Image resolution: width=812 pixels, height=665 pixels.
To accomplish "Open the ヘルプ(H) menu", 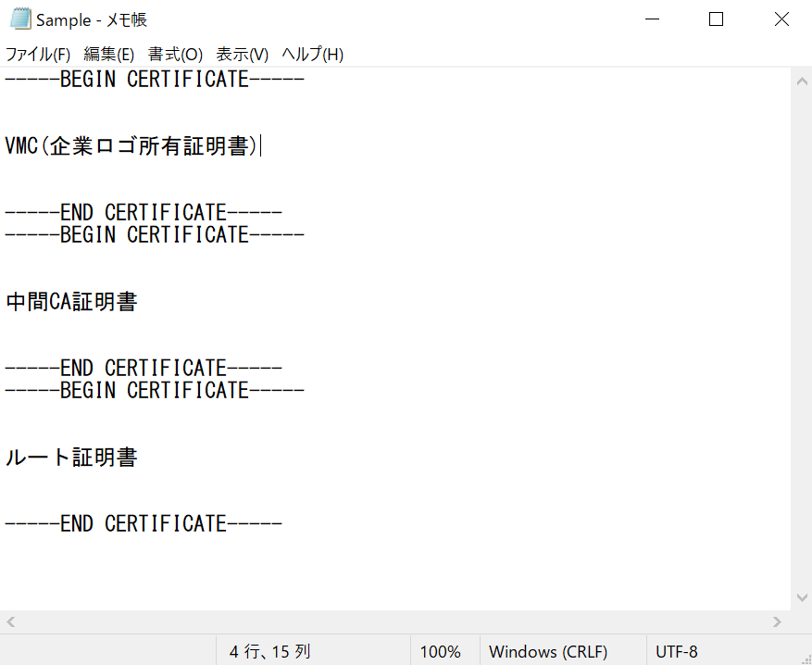I will [312, 55].
